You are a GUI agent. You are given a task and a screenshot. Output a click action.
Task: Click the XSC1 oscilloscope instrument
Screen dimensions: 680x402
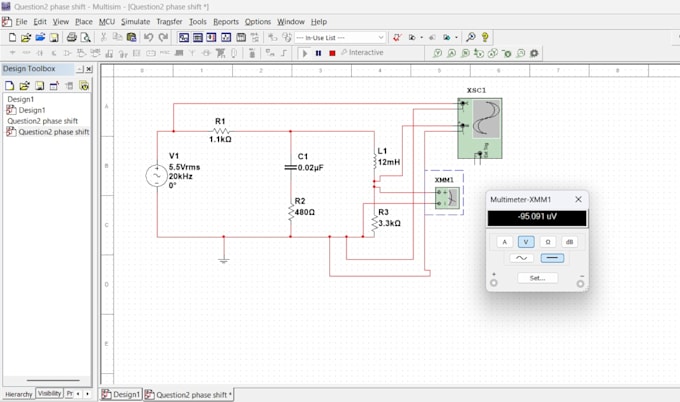click(480, 128)
